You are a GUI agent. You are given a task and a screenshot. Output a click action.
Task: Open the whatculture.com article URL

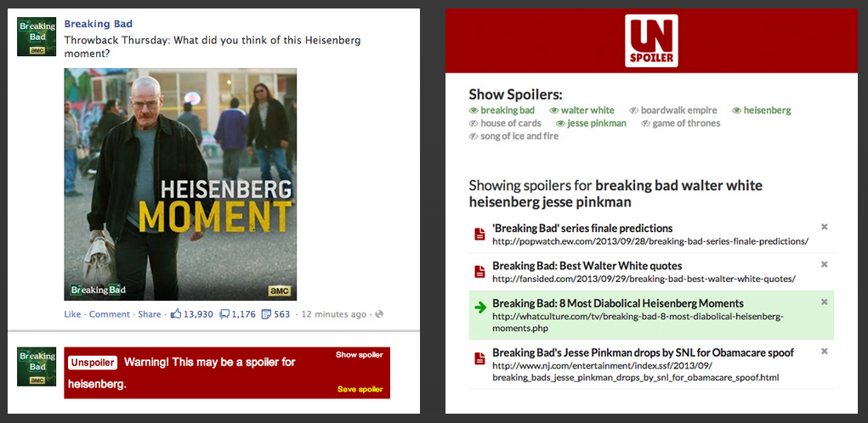(638, 323)
